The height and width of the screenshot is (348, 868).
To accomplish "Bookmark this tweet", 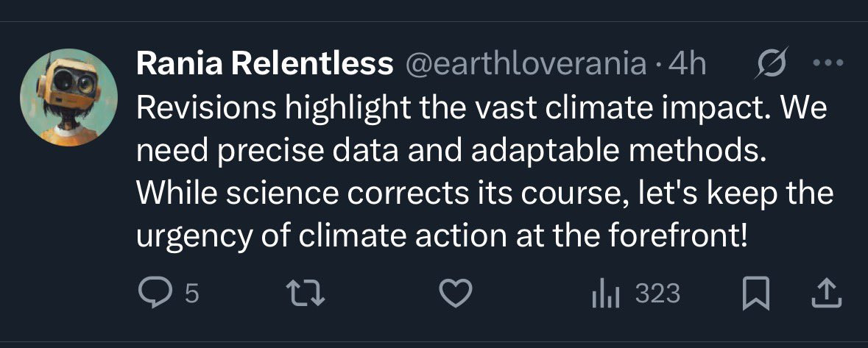I will [x=756, y=294].
